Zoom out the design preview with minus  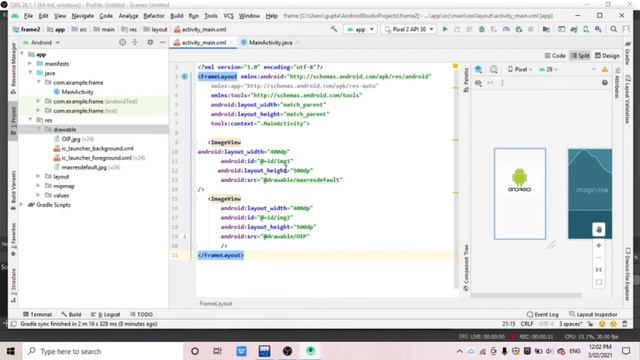coord(599,258)
